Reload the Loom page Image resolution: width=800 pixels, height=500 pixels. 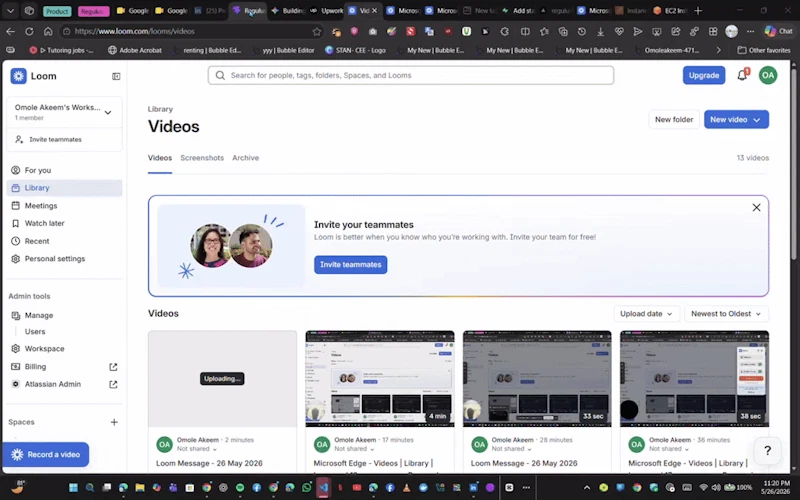pyautogui.click(x=29, y=31)
